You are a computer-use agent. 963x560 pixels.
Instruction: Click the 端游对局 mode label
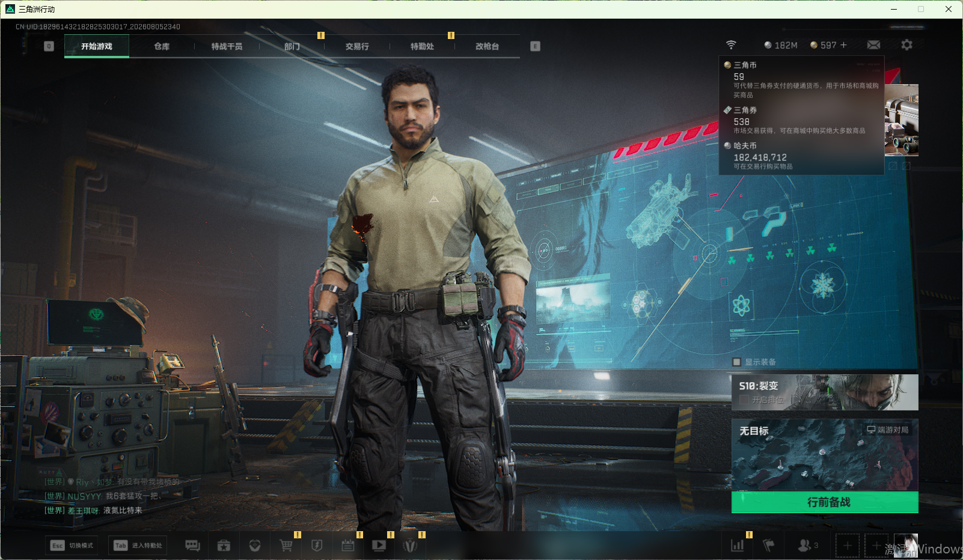888,430
